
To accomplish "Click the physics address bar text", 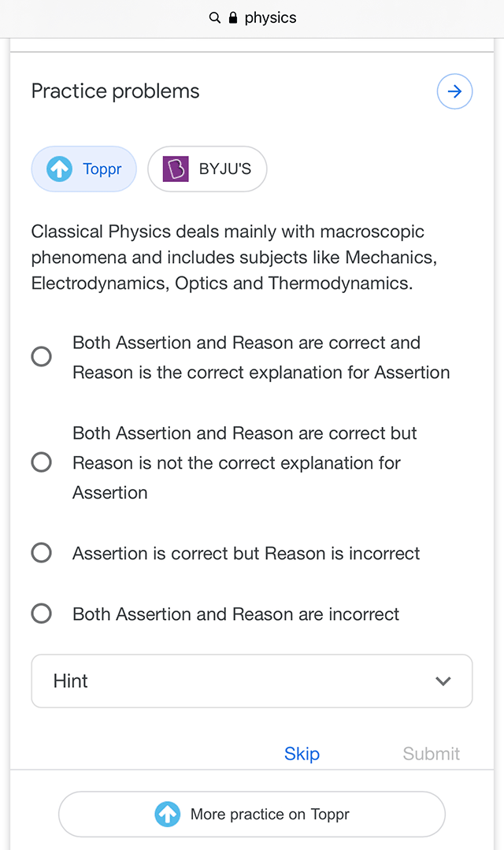I will coord(270,18).
